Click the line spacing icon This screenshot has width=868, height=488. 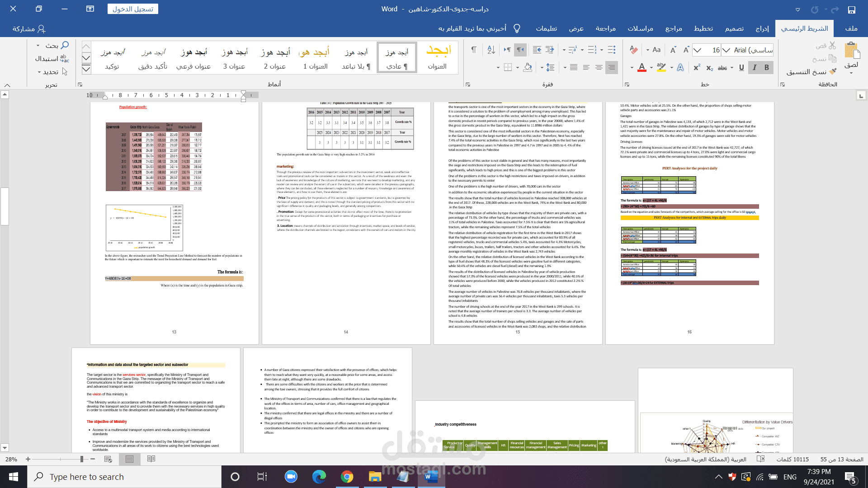tap(550, 67)
